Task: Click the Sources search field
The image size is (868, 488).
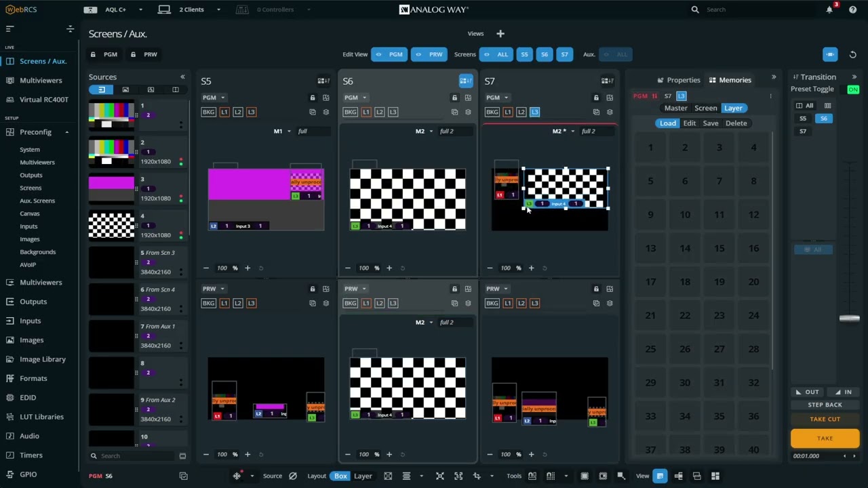Action: (x=133, y=456)
